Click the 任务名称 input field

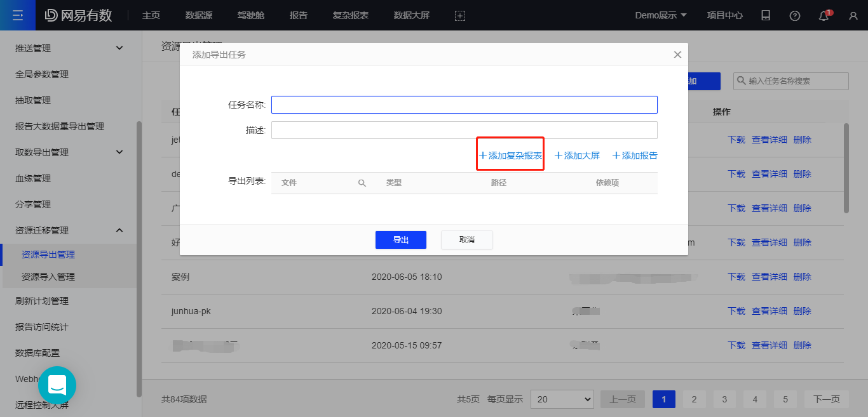point(464,105)
